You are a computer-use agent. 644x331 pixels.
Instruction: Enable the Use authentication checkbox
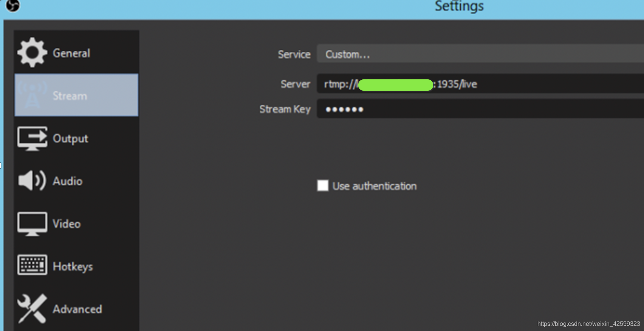tap(323, 186)
